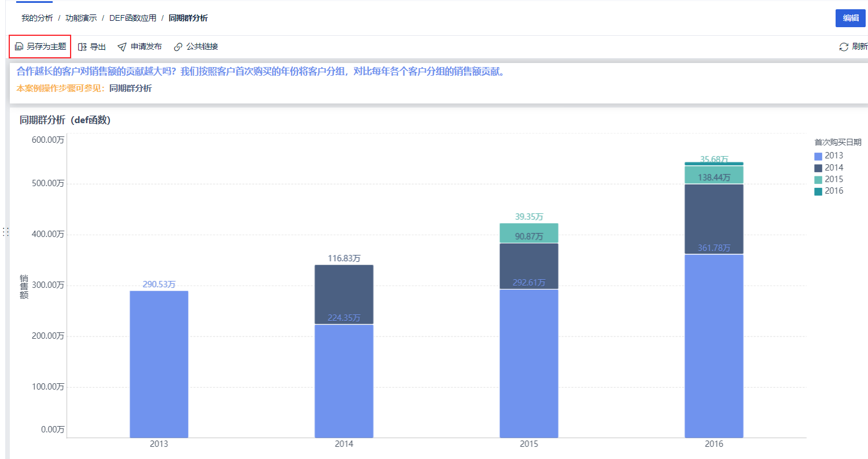The height and width of the screenshot is (459, 868).
Task: Click the x-axis label 2013
Action: tap(159, 445)
